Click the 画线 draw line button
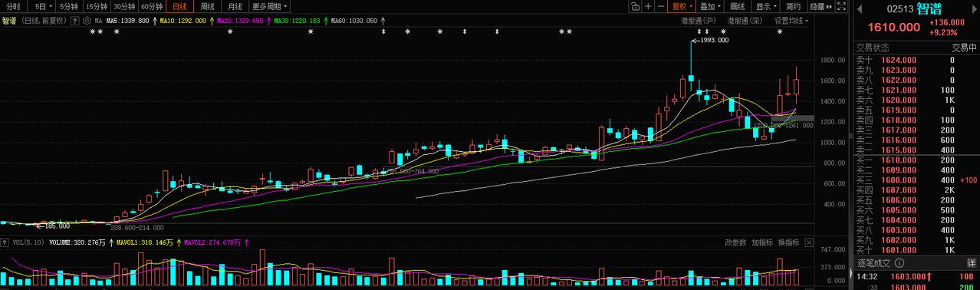 coord(738,6)
